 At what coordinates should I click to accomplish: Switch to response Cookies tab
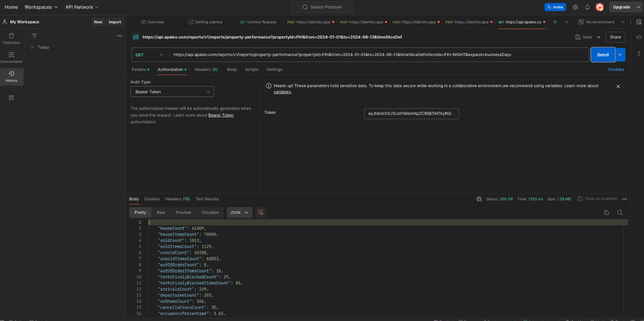coord(152,199)
